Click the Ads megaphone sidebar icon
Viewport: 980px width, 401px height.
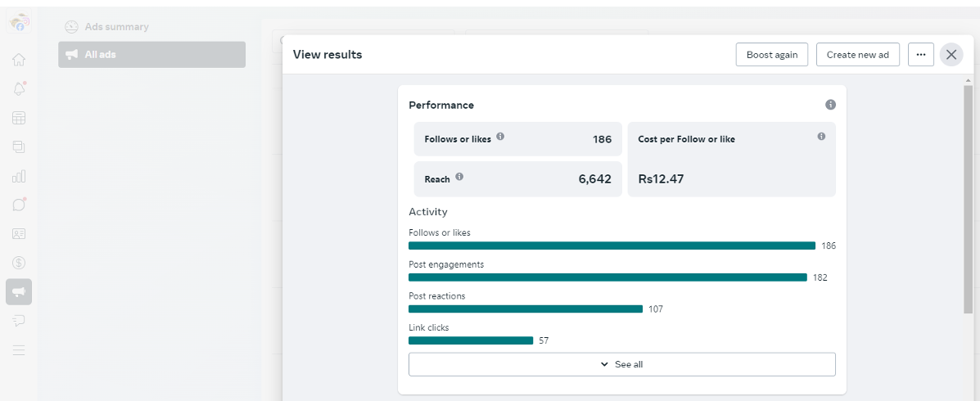[19, 291]
